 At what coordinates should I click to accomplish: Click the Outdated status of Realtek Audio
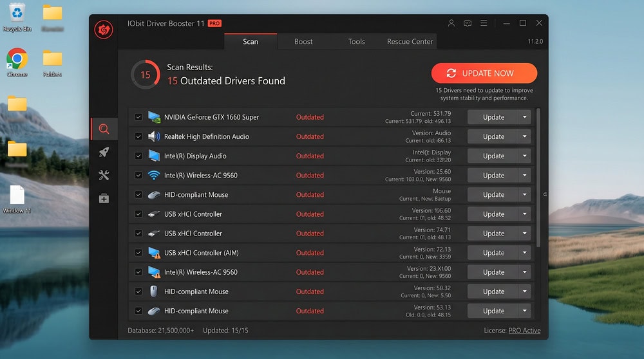click(x=310, y=136)
